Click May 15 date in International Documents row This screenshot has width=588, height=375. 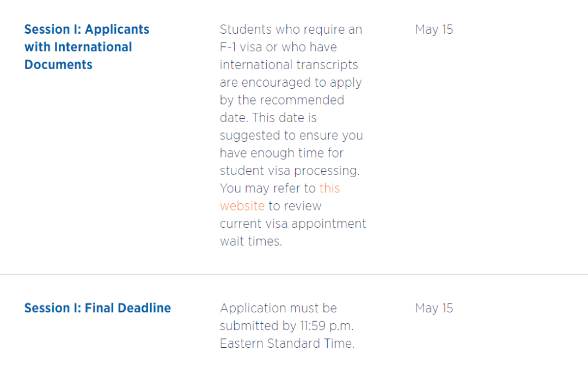(x=434, y=29)
